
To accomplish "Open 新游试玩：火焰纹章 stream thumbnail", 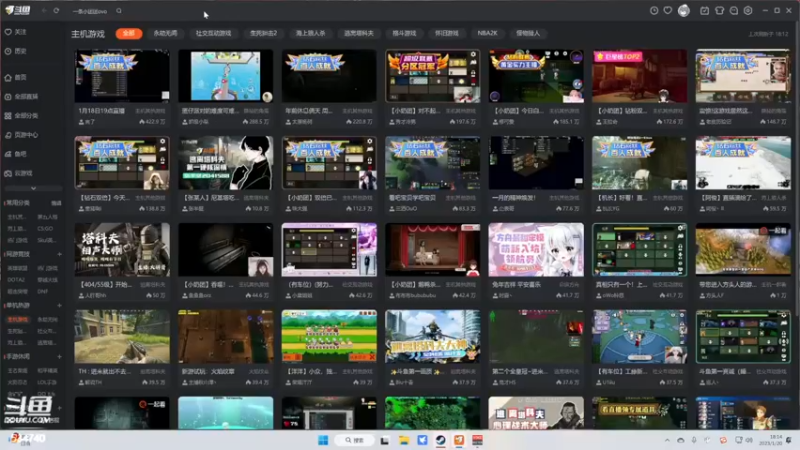I will (226, 336).
